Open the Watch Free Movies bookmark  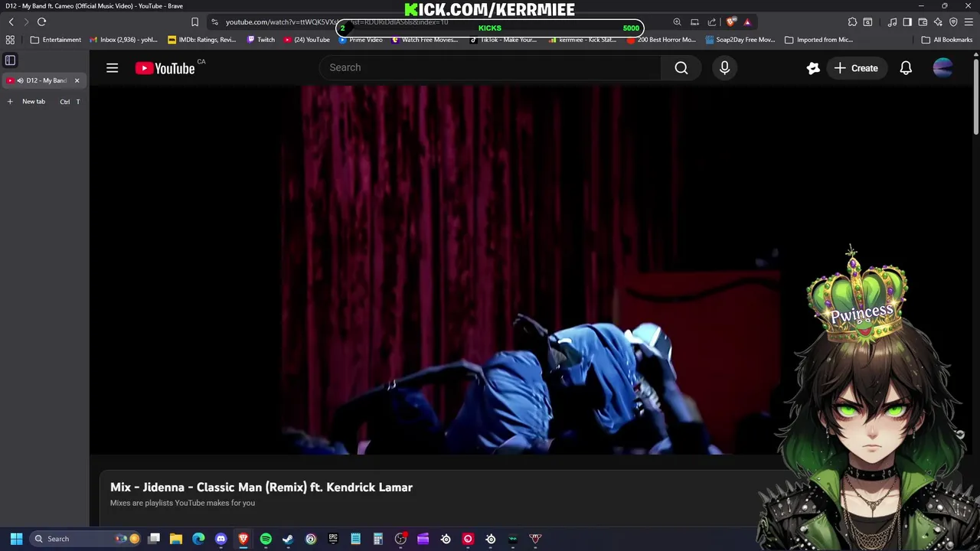(x=424, y=40)
